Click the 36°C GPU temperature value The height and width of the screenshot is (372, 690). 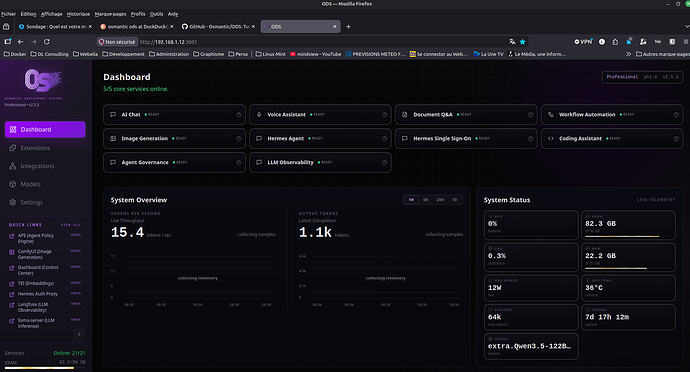pyautogui.click(x=594, y=287)
